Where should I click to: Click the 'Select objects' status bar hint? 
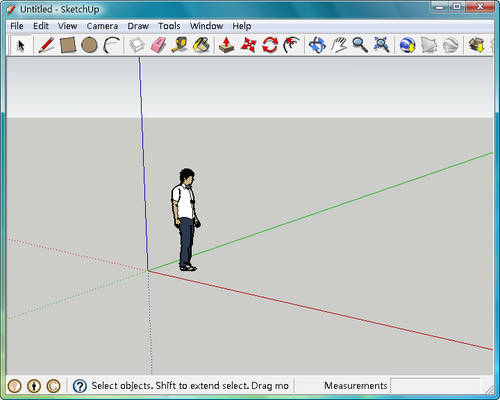(190, 386)
